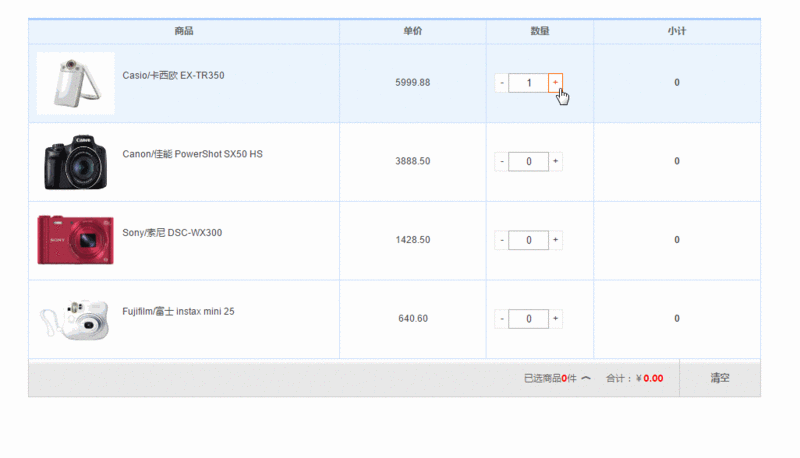Click the unit price 3888.50
The width and height of the screenshot is (800, 458).
pyautogui.click(x=413, y=161)
